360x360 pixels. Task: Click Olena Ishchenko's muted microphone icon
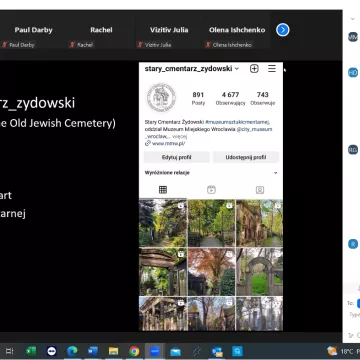point(208,45)
